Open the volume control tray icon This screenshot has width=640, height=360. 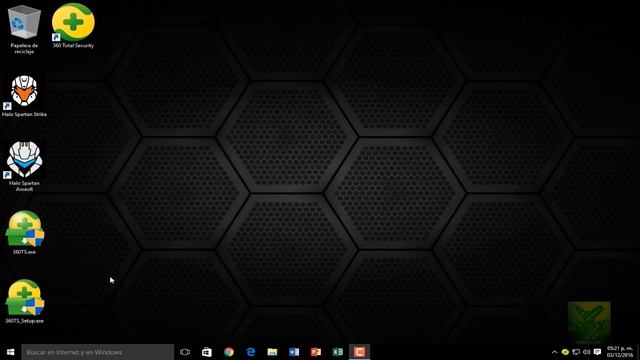pyautogui.click(x=587, y=352)
